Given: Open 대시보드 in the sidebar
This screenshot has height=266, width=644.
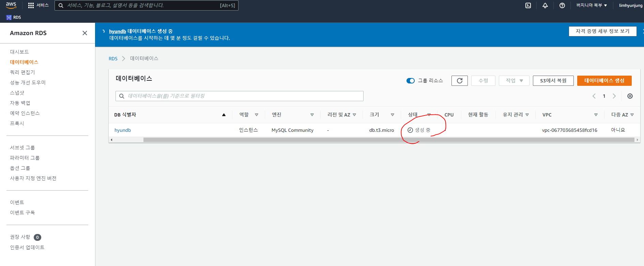Looking at the screenshot, I should 19,52.
